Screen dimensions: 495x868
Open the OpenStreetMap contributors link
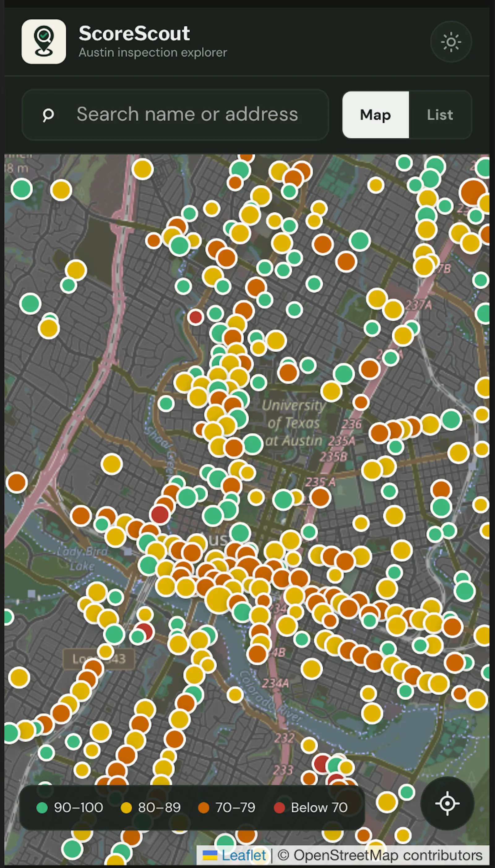[x=388, y=855]
